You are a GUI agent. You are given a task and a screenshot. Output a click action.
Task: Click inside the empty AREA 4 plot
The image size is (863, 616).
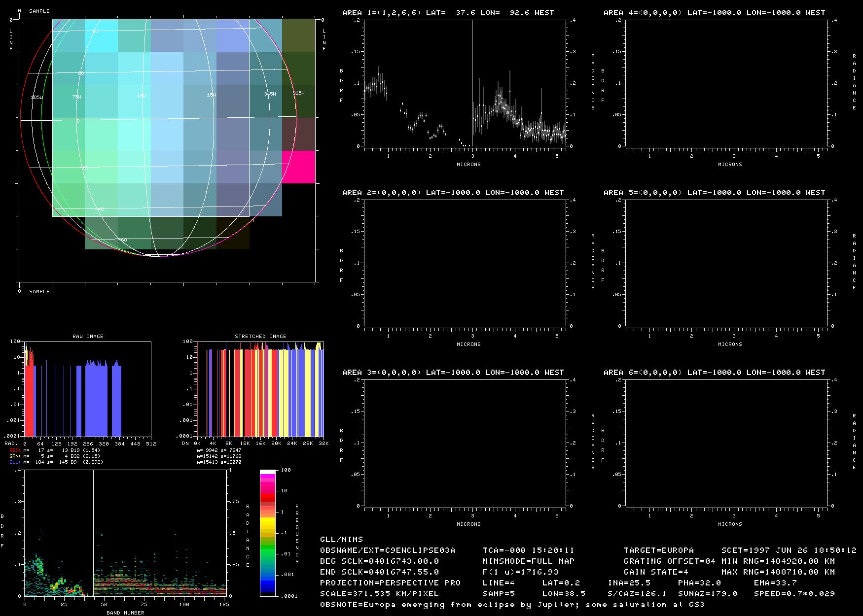click(727, 83)
